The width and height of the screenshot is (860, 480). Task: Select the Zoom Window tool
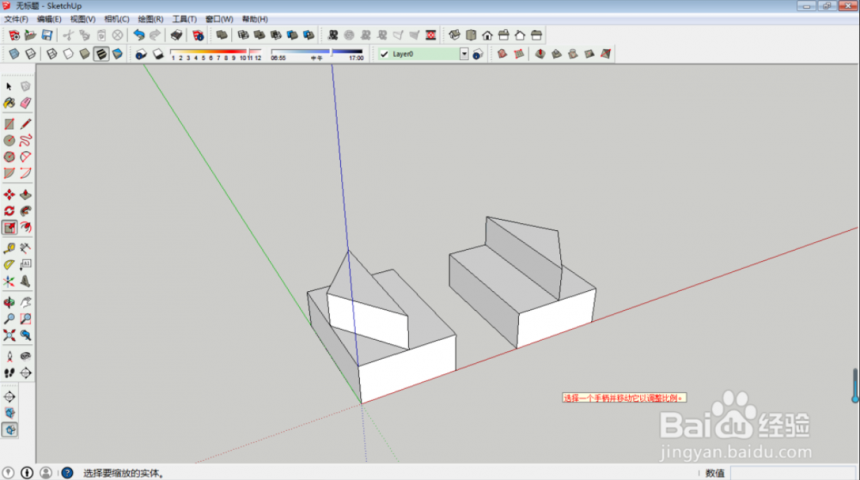[x=25, y=319]
